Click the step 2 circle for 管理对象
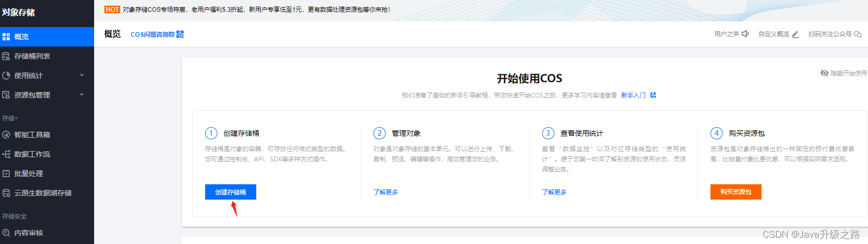The image size is (868, 244). click(x=380, y=133)
